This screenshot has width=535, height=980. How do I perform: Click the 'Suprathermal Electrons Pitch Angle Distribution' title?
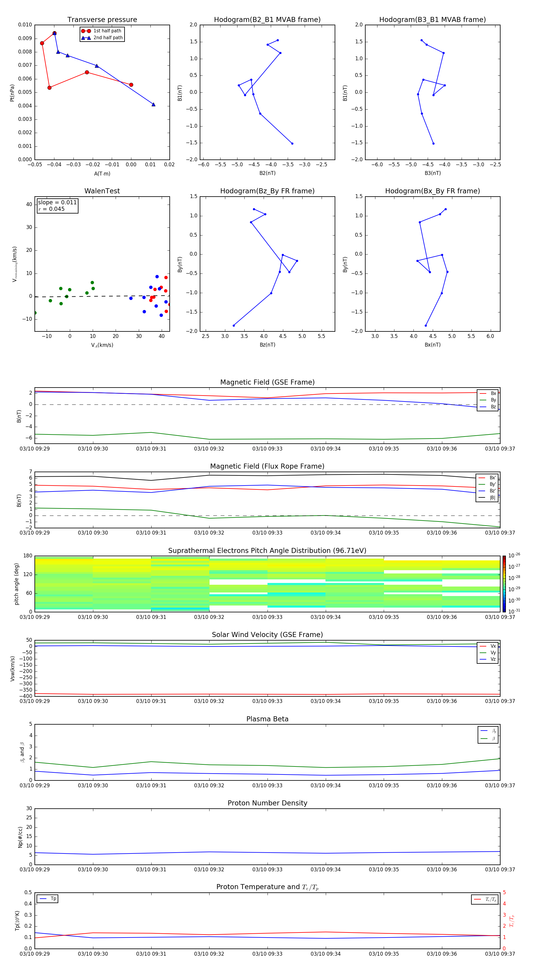pyautogui.click(x=267, y=551)
